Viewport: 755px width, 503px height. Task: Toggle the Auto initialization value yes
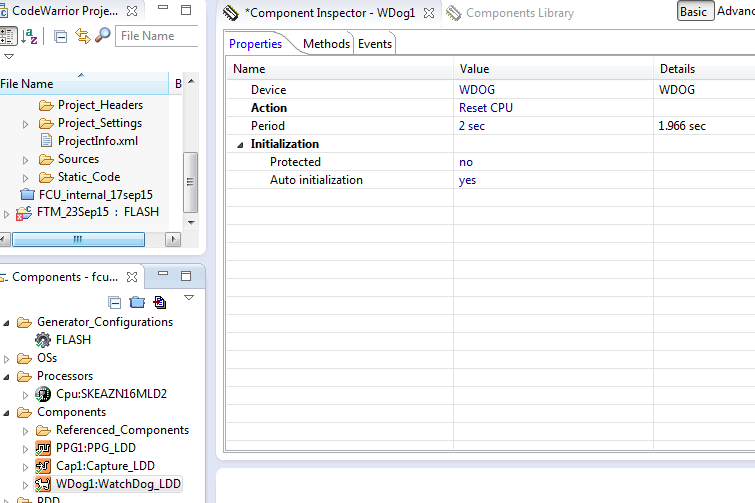pyautogui.click(x=467, y=181)
